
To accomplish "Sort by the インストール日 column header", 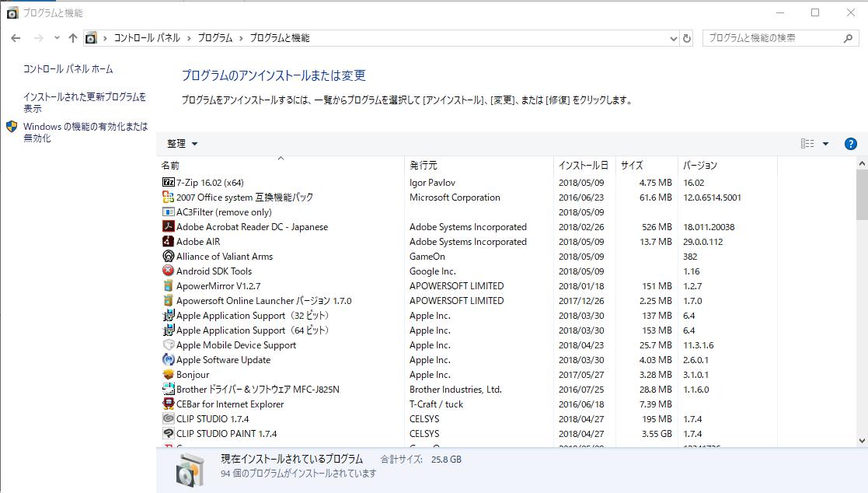I will point(584,165).
